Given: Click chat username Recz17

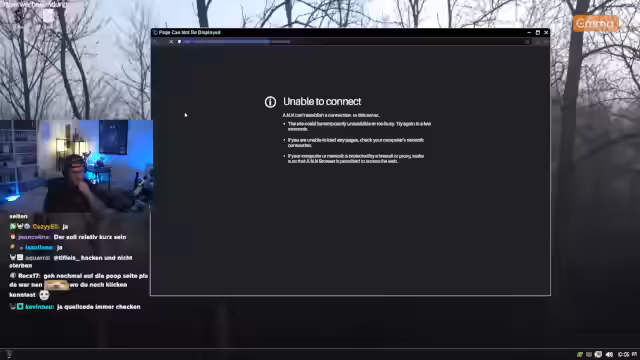Looking at the screenshot, I should [29, 276].
